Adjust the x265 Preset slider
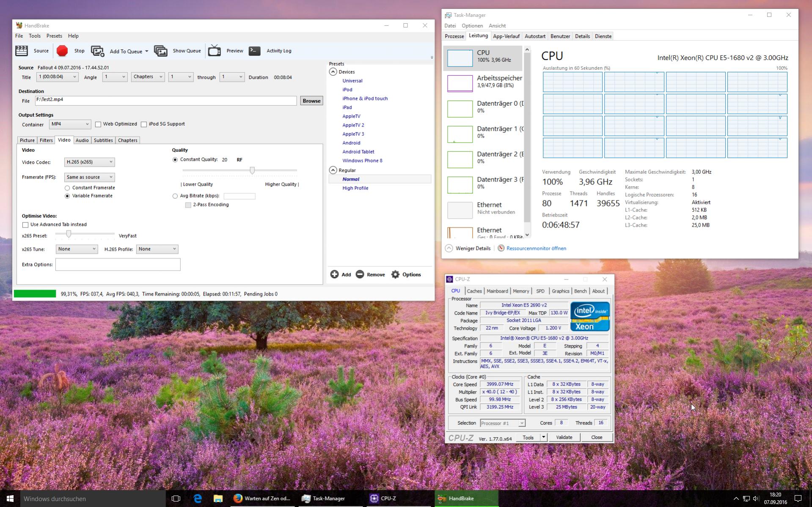Viewport: 812px width, 507px height. (69, 234)
